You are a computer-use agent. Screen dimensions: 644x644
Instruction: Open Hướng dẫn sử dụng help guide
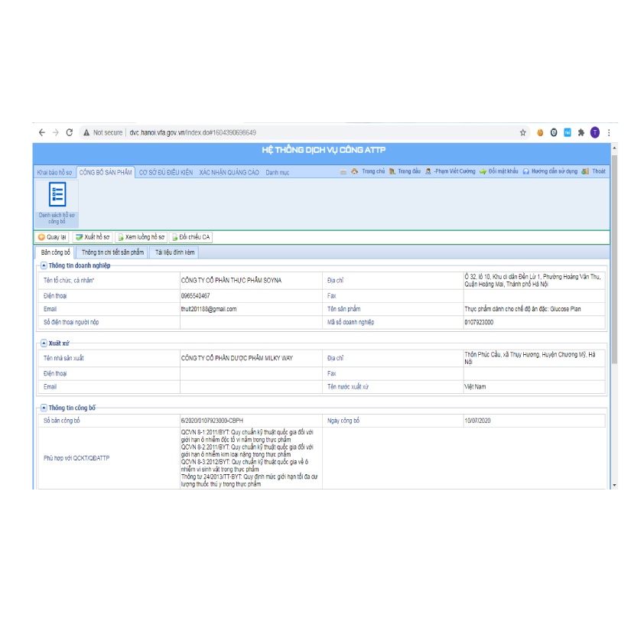[x=548, y=172]
